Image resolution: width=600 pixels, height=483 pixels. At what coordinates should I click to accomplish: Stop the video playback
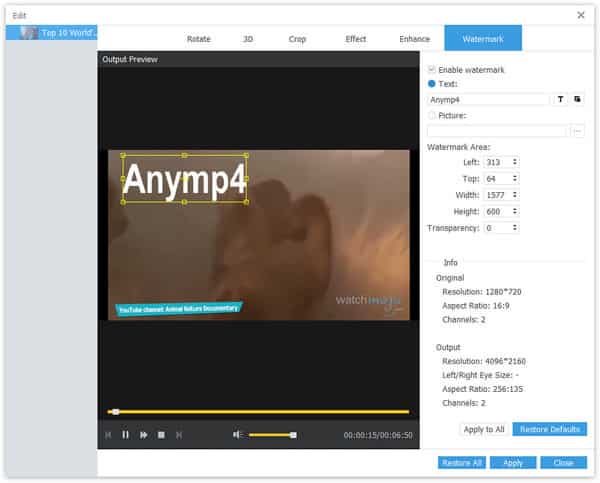click(x=161, y=435)
